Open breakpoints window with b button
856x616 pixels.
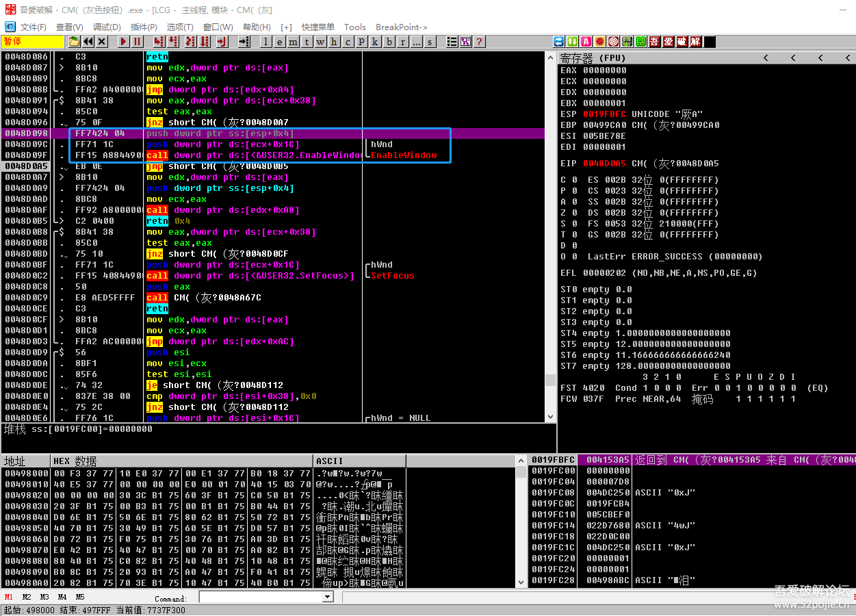click(x=389, y=42)
